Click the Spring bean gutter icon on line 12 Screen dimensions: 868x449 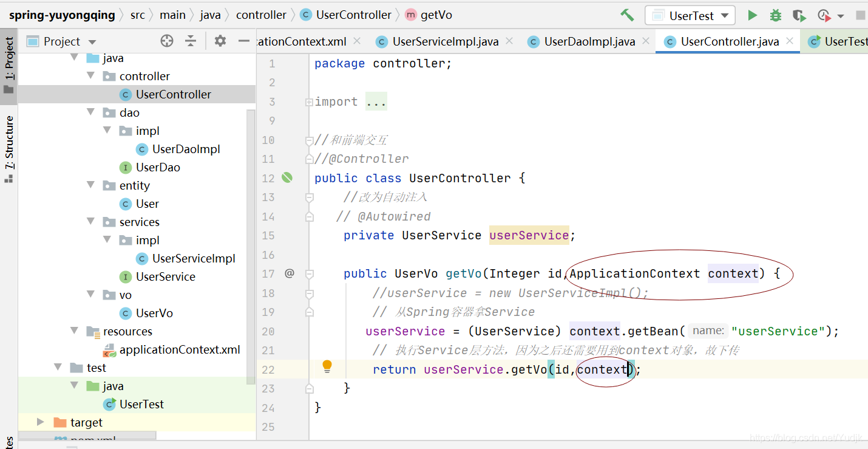click(287, 177)
